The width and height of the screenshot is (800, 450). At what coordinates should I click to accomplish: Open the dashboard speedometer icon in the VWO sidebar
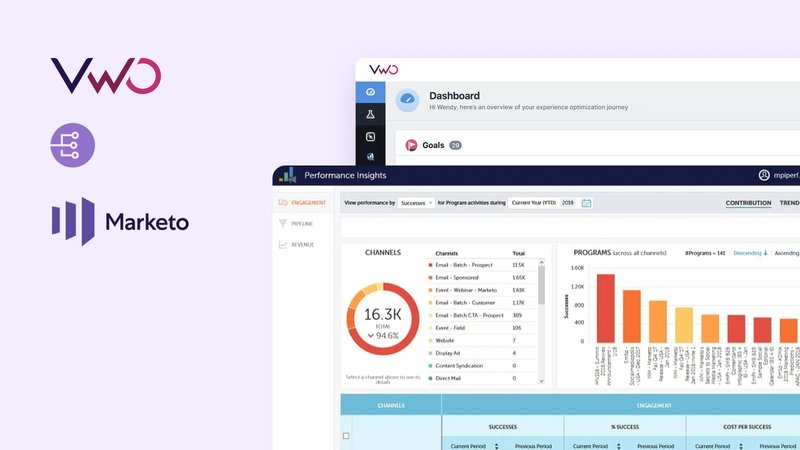(370, 92)
